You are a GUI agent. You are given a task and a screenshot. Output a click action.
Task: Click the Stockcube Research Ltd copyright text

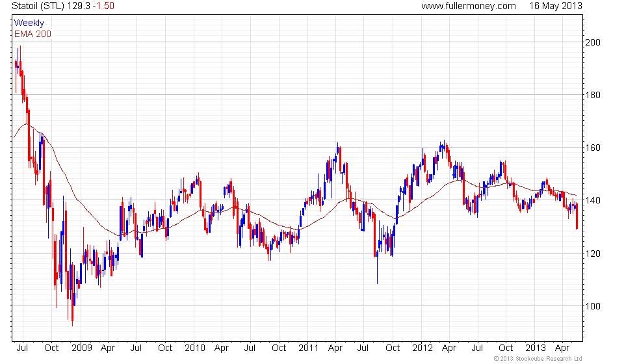click(538, 359)
